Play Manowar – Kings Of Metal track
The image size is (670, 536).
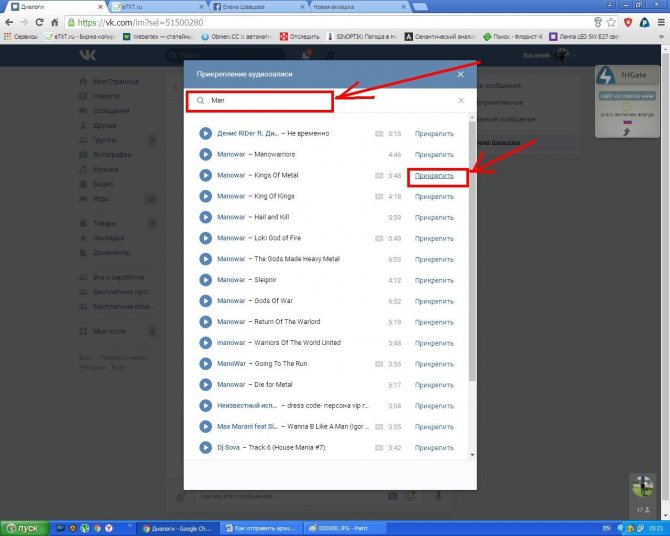[206, 175]
